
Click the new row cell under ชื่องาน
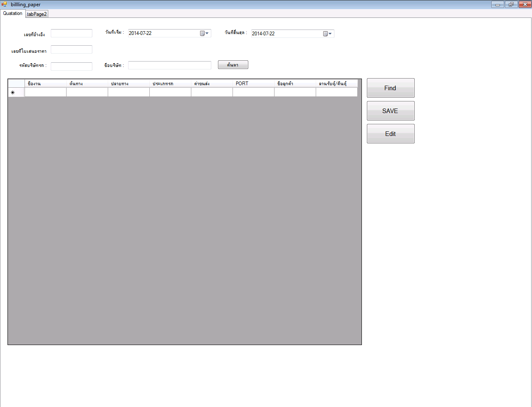(x=45, y=92)
